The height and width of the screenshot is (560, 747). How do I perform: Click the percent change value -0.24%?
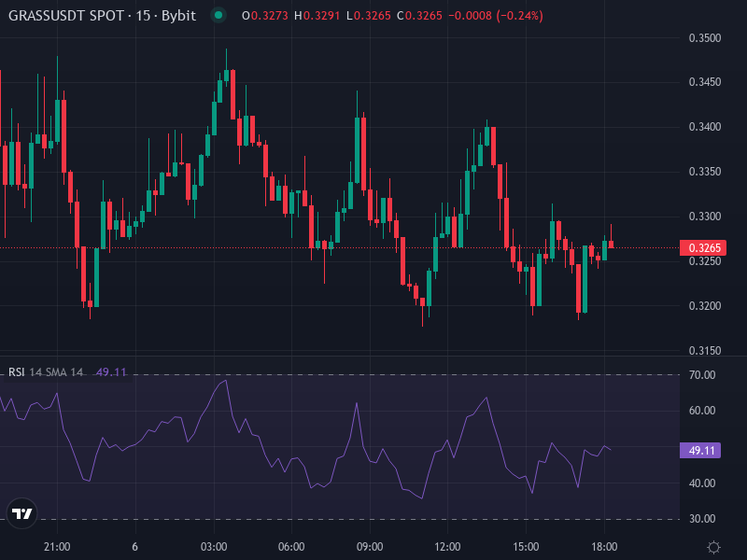[x=517, y=15]
